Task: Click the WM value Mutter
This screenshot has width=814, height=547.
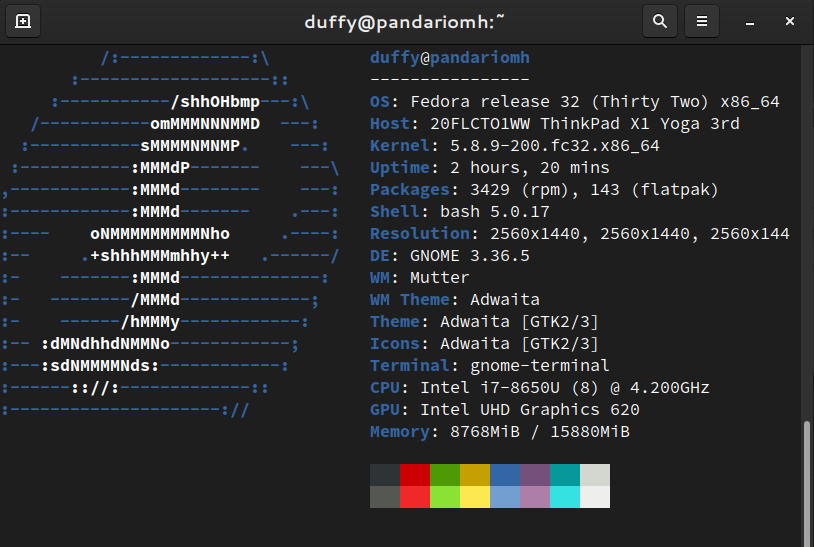Action: 440,278
